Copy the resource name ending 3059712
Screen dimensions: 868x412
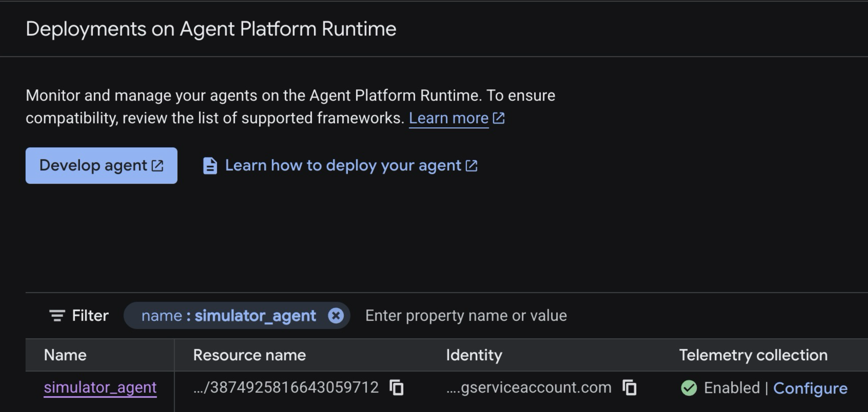tap(396, 387)
